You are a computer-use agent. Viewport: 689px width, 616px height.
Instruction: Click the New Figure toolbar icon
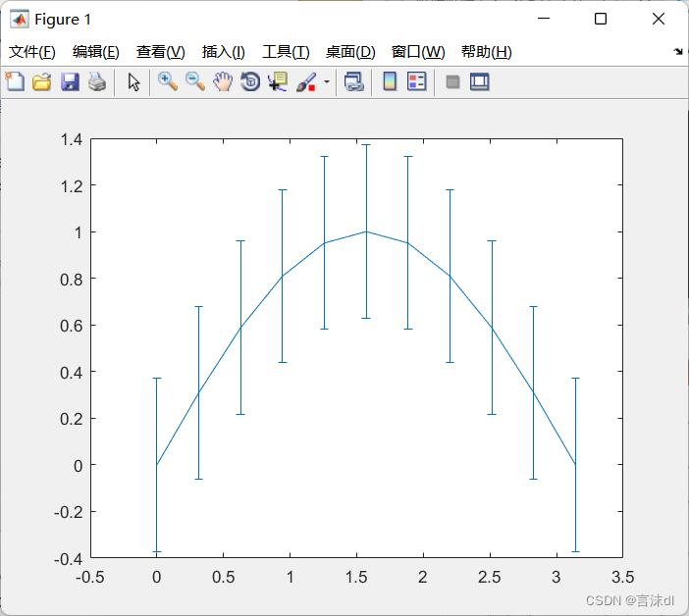point(15,82)
